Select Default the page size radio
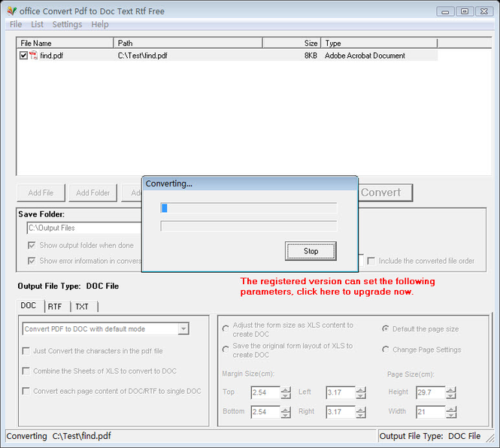Image resolution: width=500 pixels, height=448 pixels. tap(386, 328)
